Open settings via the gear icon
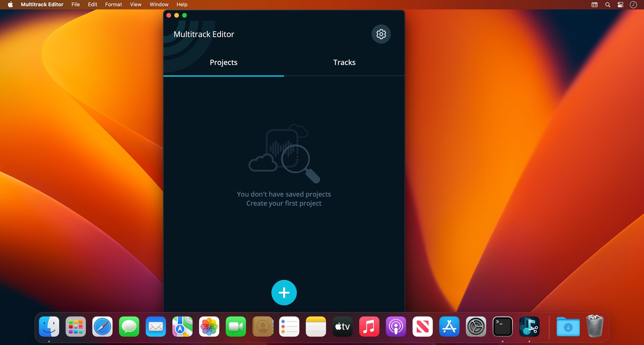The height and width of the screenshot is (345, 644). pyautogui.click(x=381, y=34)
